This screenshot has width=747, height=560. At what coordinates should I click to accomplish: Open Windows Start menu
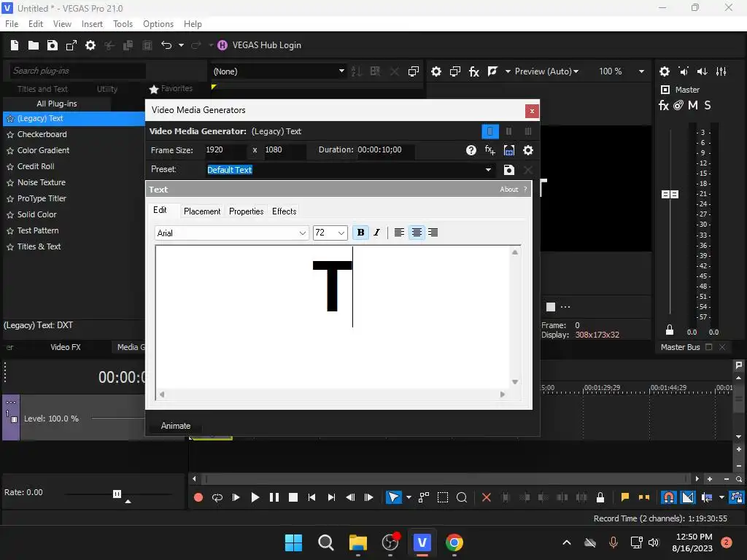(x=293, y=542)
